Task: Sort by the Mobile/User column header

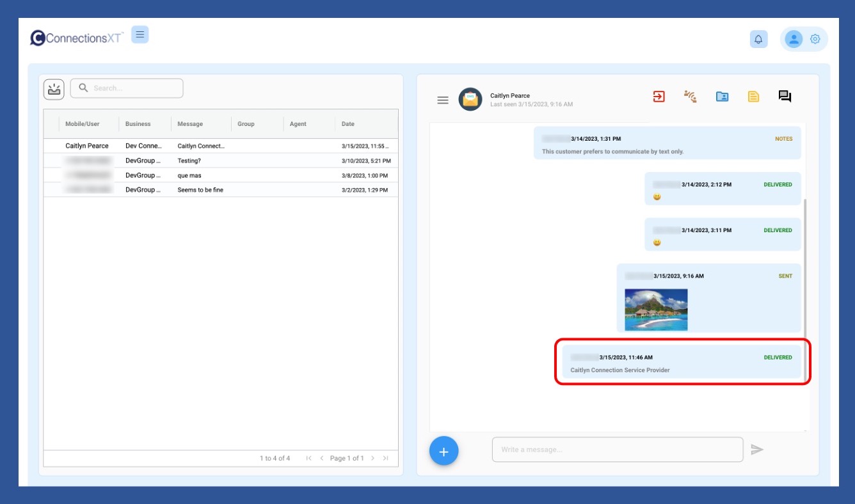Action: coord(83,124)
